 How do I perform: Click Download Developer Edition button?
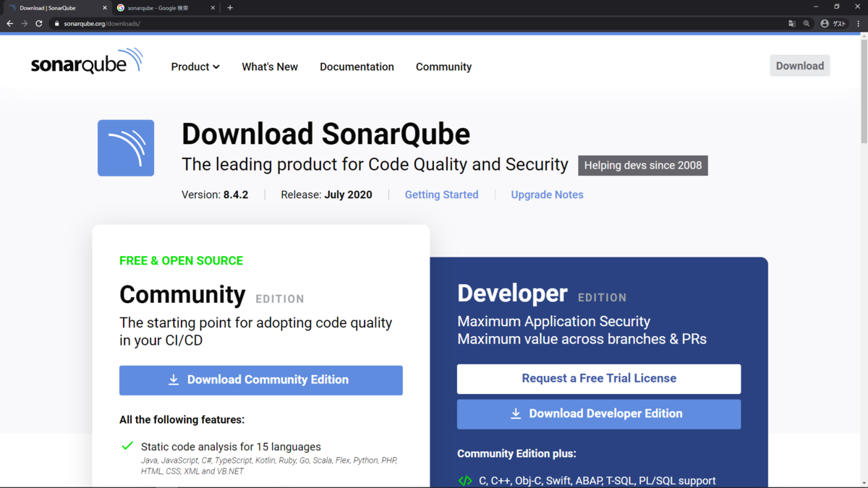pos(599,414)
